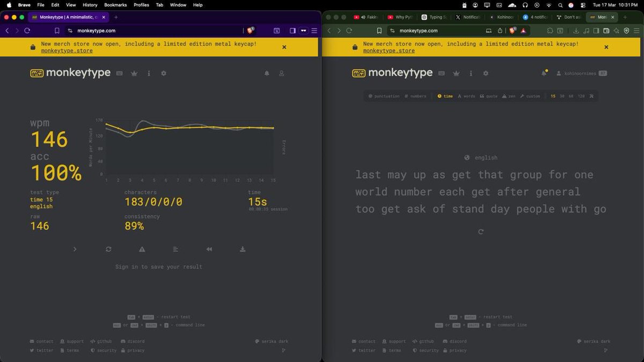The width and height of the screenshot is (644, 362).
Task: Open privacy link in left window footer
Action: tap(133, 350)
